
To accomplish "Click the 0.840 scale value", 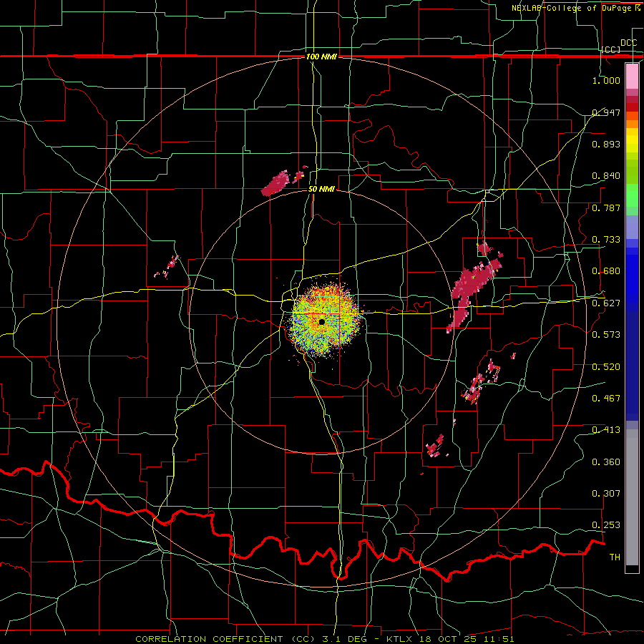I will click(x=606, y=175).
